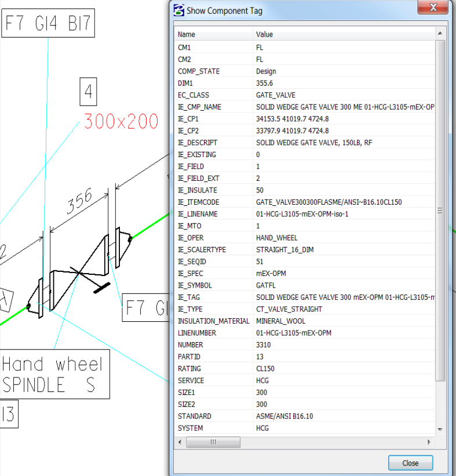This screenshot has height=476, width=456.
Task: Select the CM2 row
Action: [x=305, y=59]
